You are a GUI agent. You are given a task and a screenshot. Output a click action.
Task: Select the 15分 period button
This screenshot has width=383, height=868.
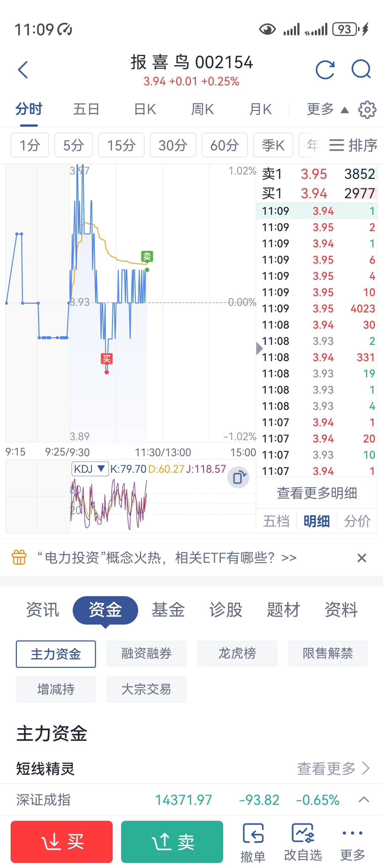[121, 145]
